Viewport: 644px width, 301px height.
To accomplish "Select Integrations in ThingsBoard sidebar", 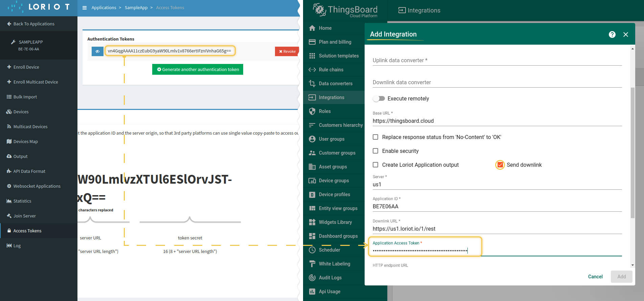I will coord(331,97).
